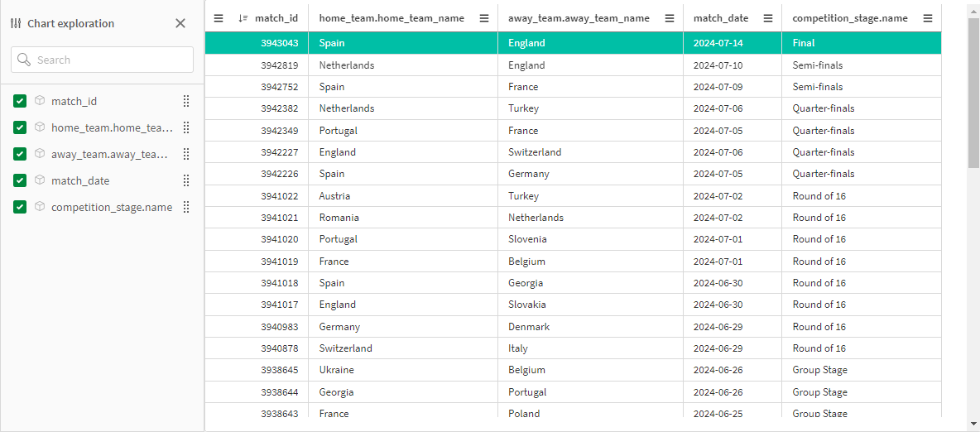Open match_date column menu icon

pos(768,18)
